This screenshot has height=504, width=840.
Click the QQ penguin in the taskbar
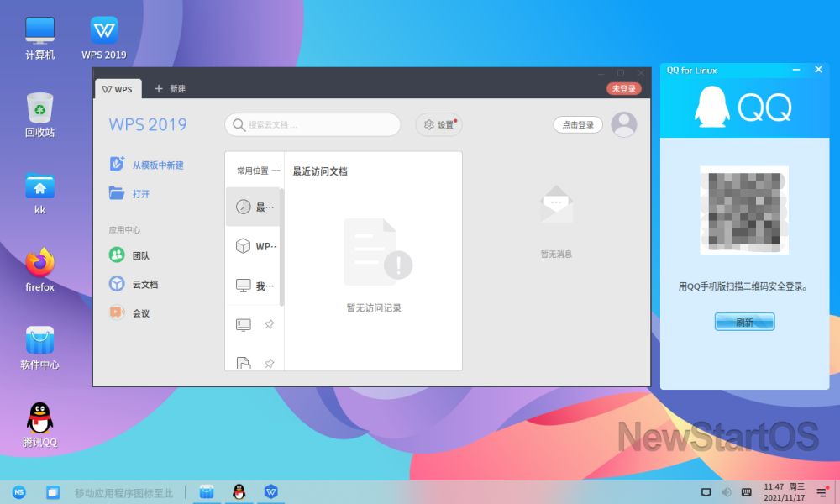pos(239,492)
